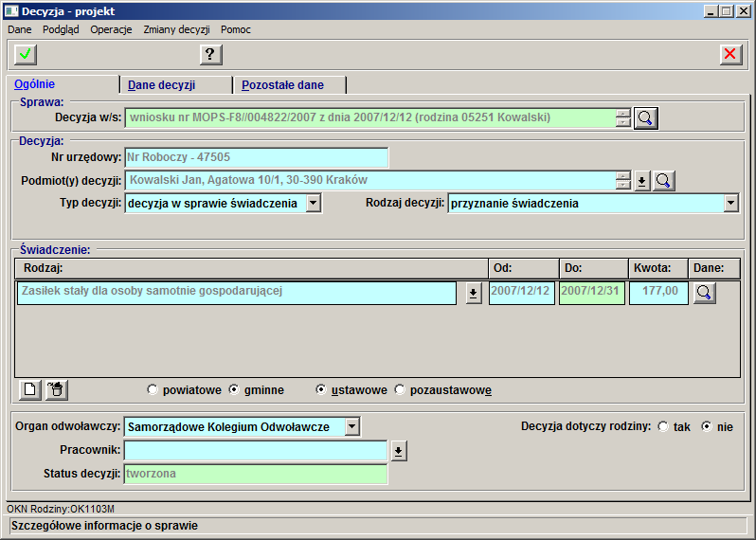The height and width of the screenshot is (540, 756).
Task: Click the Kwota field showing 177,00
Action: click(x=658, y=293)
